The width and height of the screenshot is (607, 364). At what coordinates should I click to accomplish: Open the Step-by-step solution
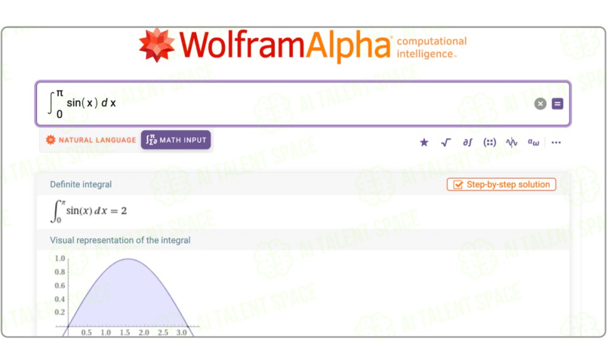(501, 184)
